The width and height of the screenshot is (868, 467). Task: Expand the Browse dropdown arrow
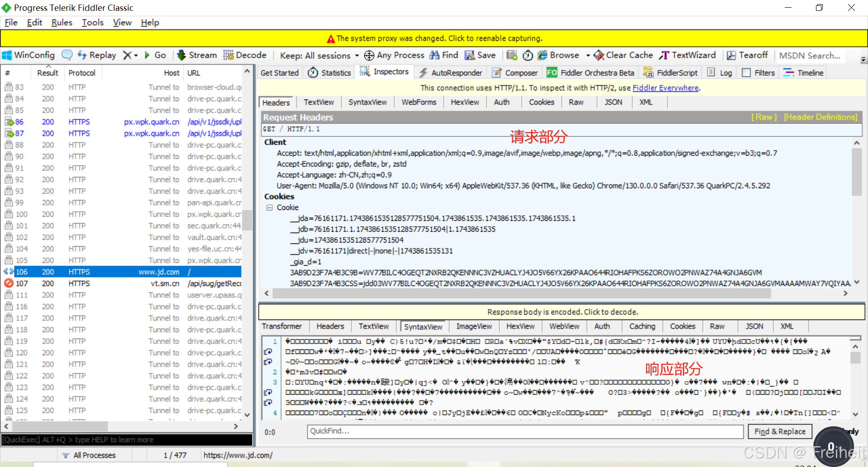pyautogui.click(x=588, y=56)
